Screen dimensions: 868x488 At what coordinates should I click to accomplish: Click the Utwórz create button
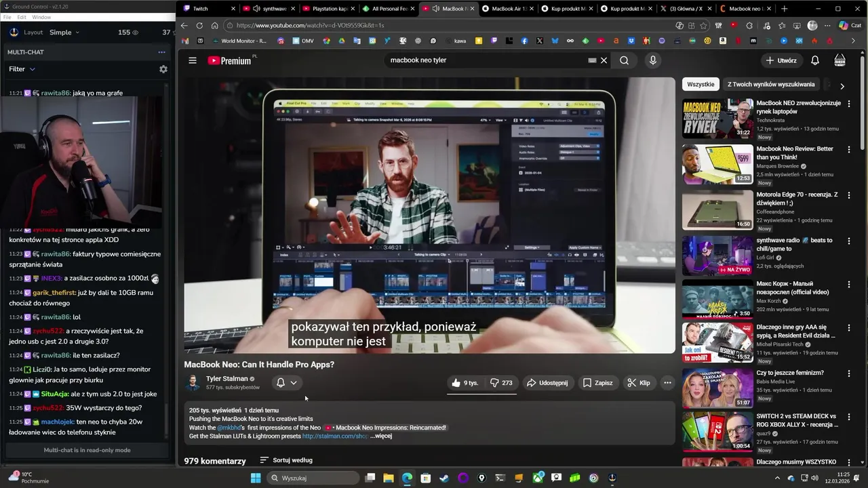781,60
